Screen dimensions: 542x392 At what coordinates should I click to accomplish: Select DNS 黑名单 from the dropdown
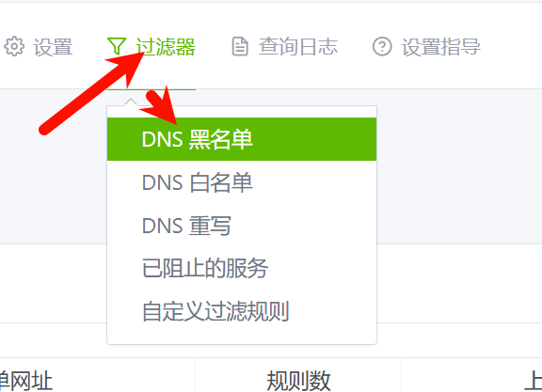pos(242,139)
